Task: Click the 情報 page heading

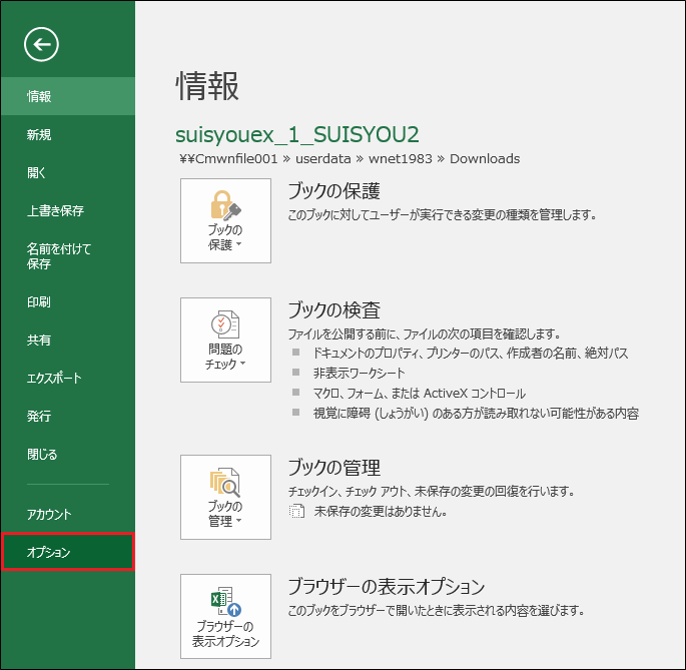Action: (x=207, y=86)
